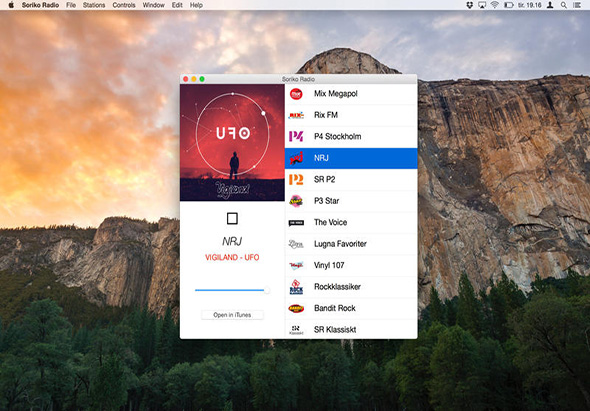The width and height of the screenshot is (590, 411).
Task: Click the P4 Stockholm logo icon
Action: [x=296, y=136]
